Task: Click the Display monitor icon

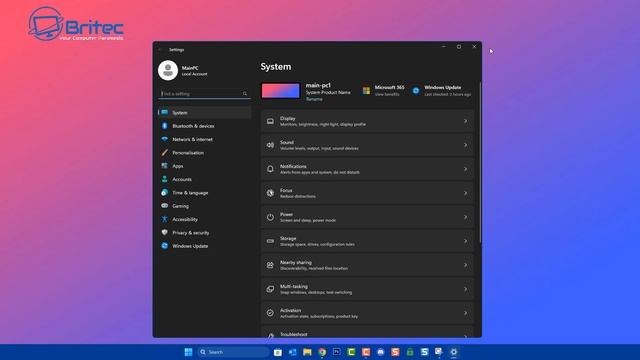Action: click(x=270, y=121)
